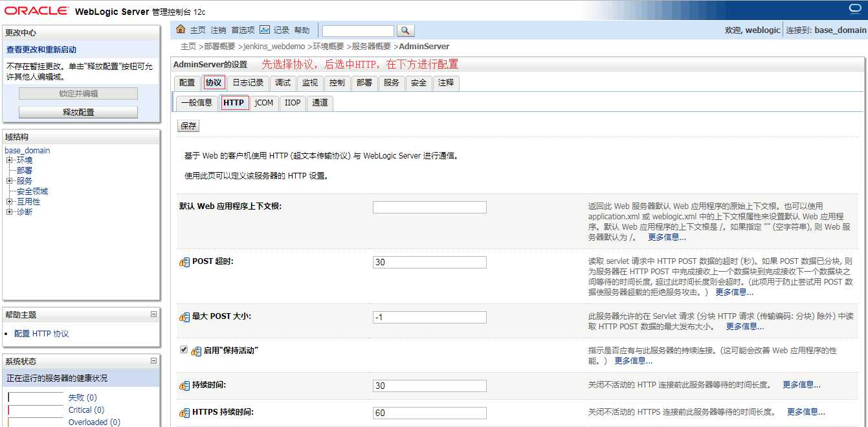Screen dimensions: 868x427
Task: Click the icon next to 最大 POST 大小 label
Action: point(184,317)
